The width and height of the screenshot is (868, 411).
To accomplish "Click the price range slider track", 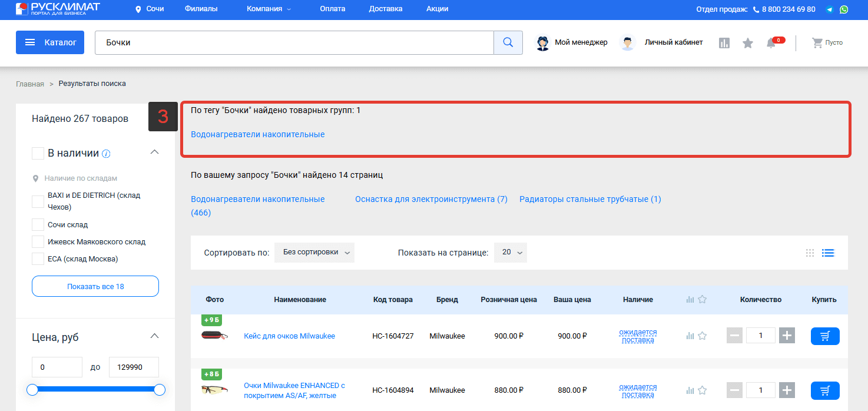I will pyautogui.click(x=95, y=389).
